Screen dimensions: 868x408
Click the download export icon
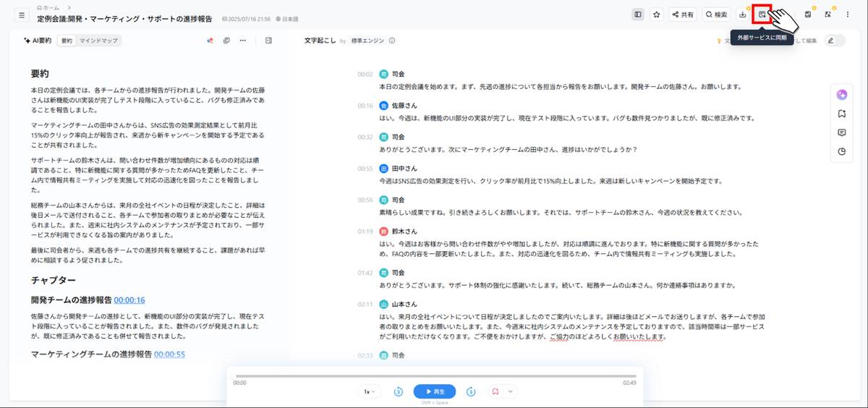742,14
